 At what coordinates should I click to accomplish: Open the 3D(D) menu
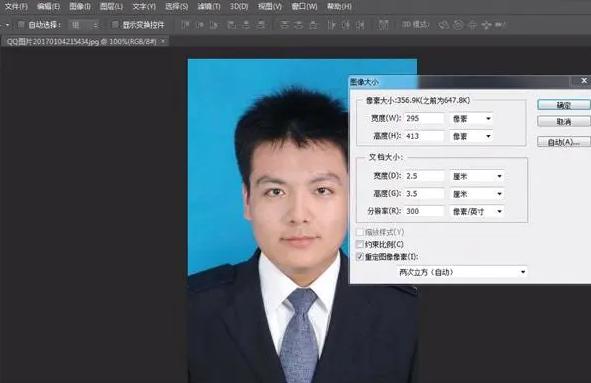tap(239, 6)
